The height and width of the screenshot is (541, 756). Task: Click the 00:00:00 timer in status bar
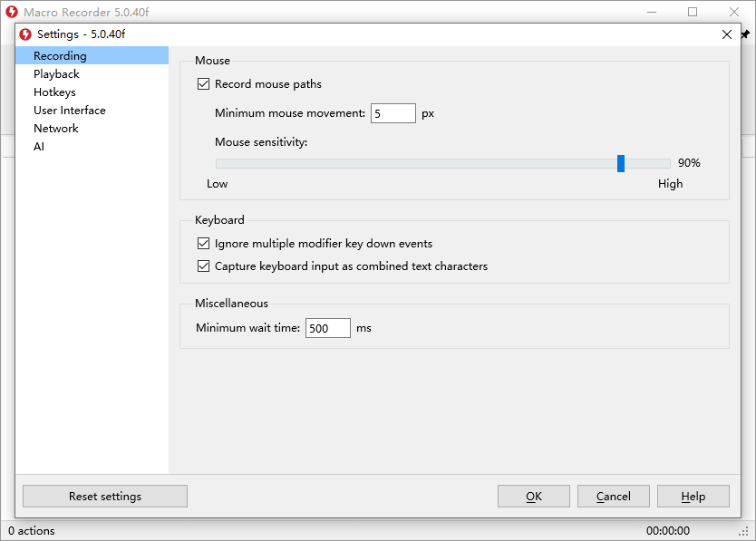(x=668, y=531)
